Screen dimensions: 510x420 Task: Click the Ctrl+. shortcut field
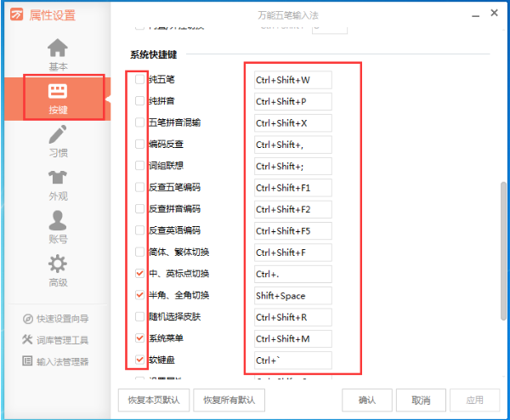tap(292, 274)
